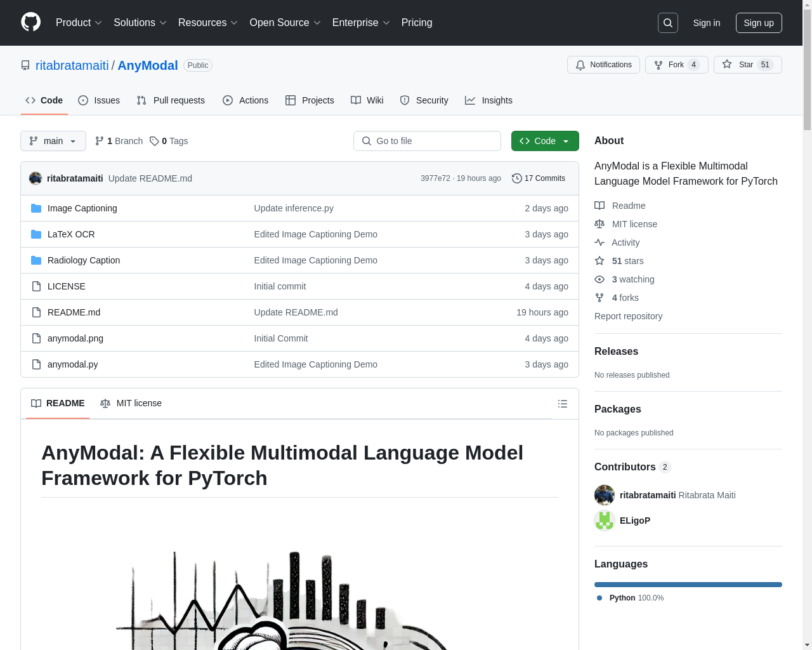Click the pulse icon beside Activity

coord(599,242)
